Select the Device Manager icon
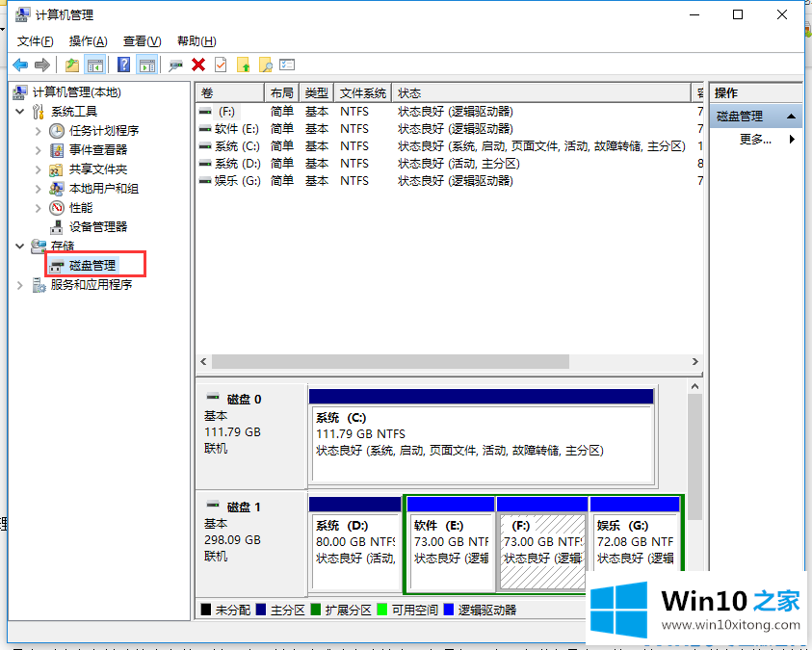 pos(57,227)
